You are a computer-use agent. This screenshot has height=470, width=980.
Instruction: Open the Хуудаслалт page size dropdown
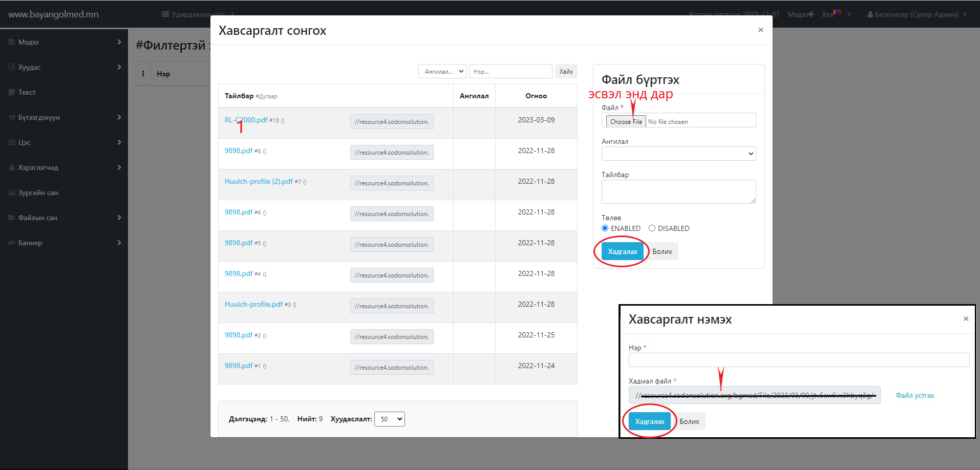coord(389,419)
